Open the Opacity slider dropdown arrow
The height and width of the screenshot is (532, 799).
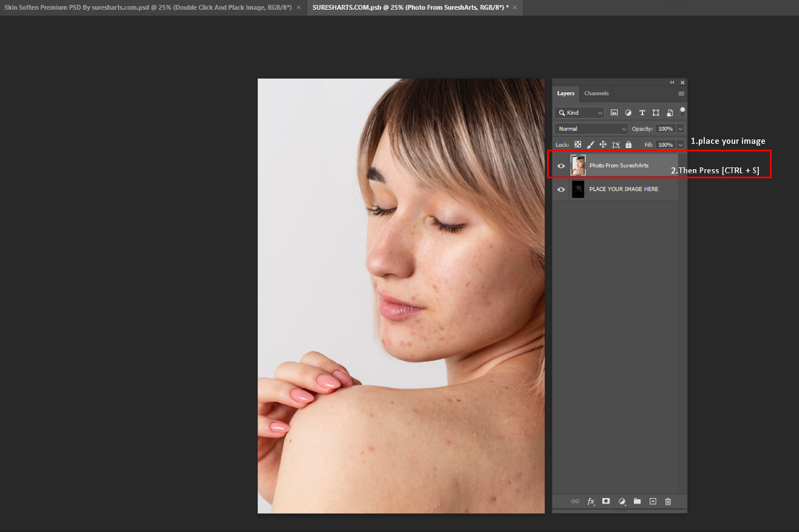(x=681, y=129)
